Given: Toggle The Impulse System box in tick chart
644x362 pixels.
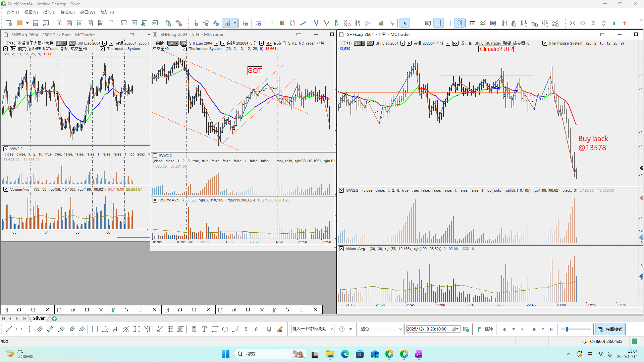Looking at the screenshot, I should click(x=102, y=49).
